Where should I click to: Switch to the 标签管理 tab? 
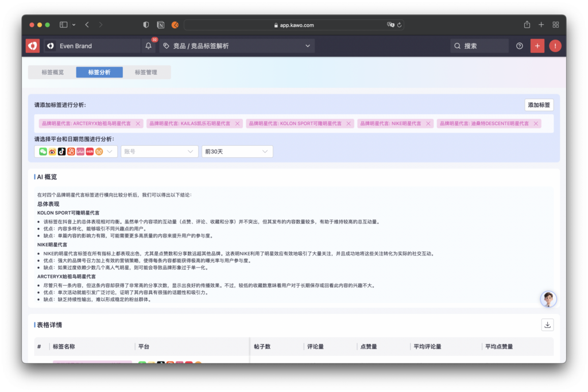pos(146,72)
